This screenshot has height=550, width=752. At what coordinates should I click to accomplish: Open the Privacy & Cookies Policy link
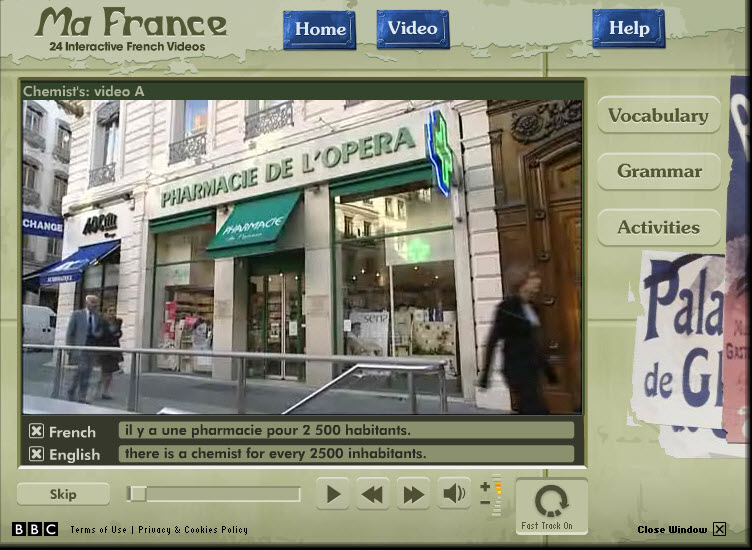pyautogui.click(x=193, y=529)
